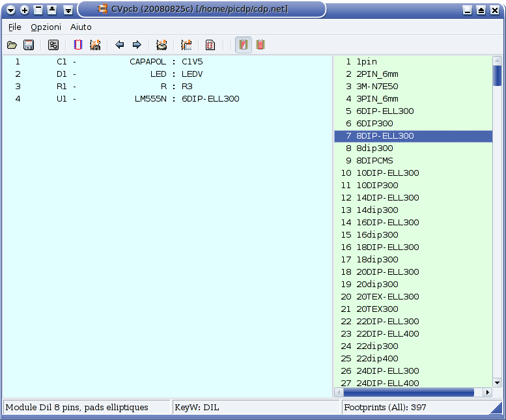
Task: Select footprint 6DIP300
Action: [413, 124]
